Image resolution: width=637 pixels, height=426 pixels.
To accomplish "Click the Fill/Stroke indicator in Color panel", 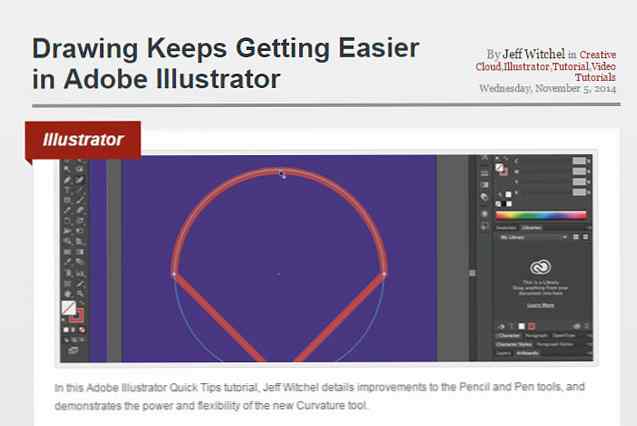I will (502, 169).
